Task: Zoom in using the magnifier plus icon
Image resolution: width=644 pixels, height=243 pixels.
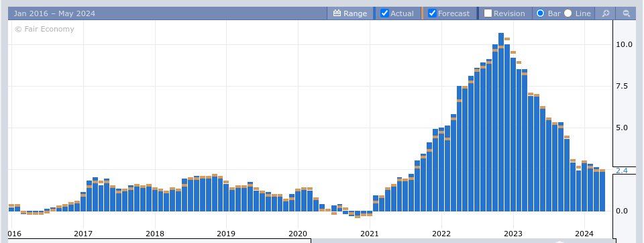Action: 605,13
